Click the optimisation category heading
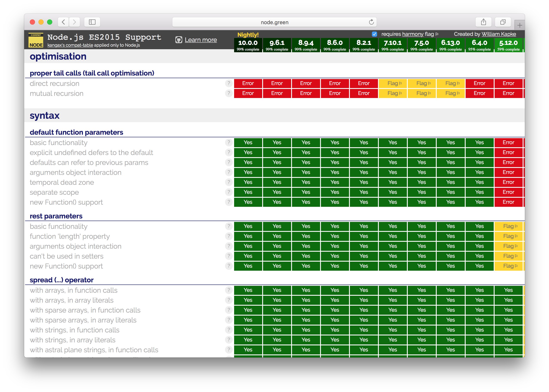The height and width of the screenshot is (392, 549). [58, 56]
